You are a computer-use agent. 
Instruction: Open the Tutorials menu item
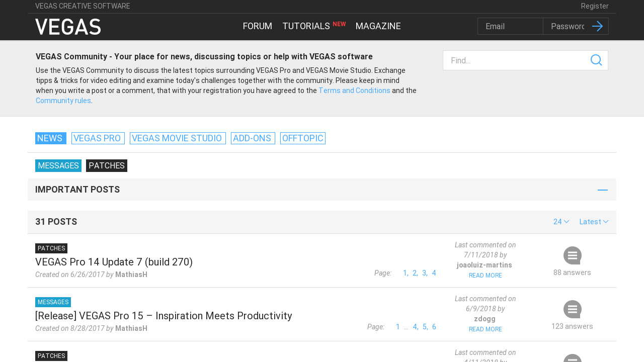306,26
